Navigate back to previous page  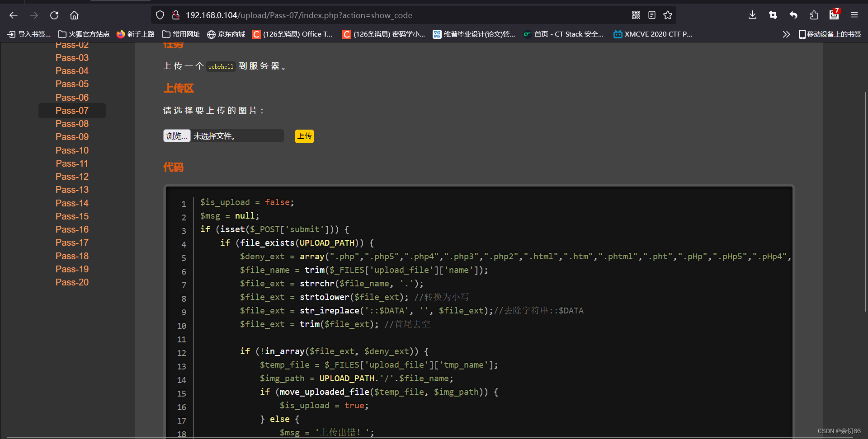(13, 15)
